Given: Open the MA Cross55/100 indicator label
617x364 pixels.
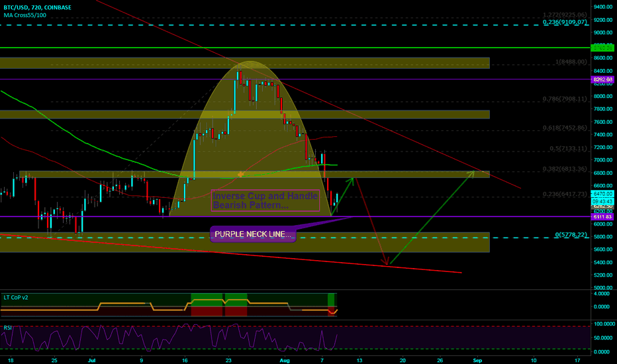Looking at the screenshot, I should click(24, 15).
